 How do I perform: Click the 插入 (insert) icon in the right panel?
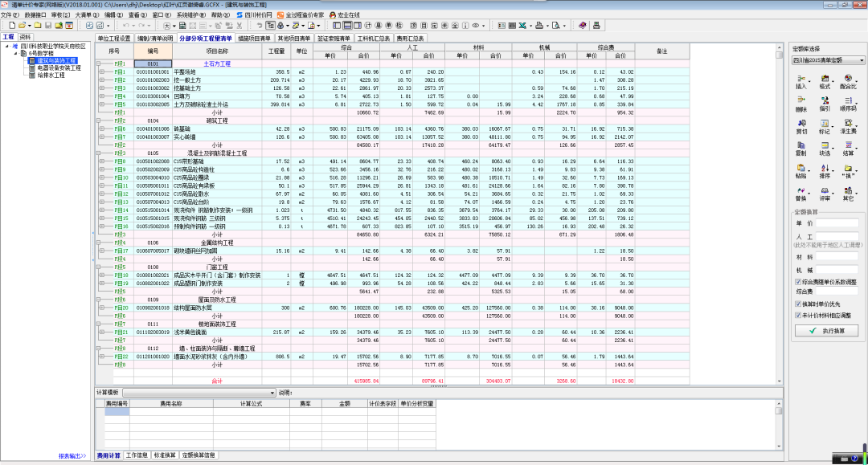[801, 82]
